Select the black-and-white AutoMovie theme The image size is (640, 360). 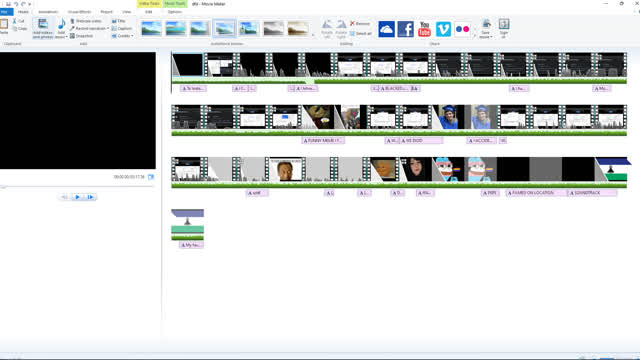pos(273,29)
